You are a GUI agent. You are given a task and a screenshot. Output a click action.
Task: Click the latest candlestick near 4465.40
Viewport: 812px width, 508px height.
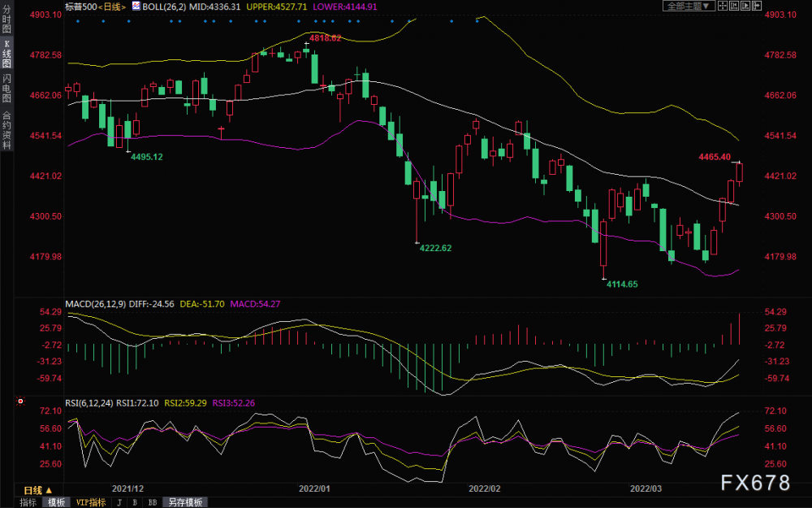point(740,173)
